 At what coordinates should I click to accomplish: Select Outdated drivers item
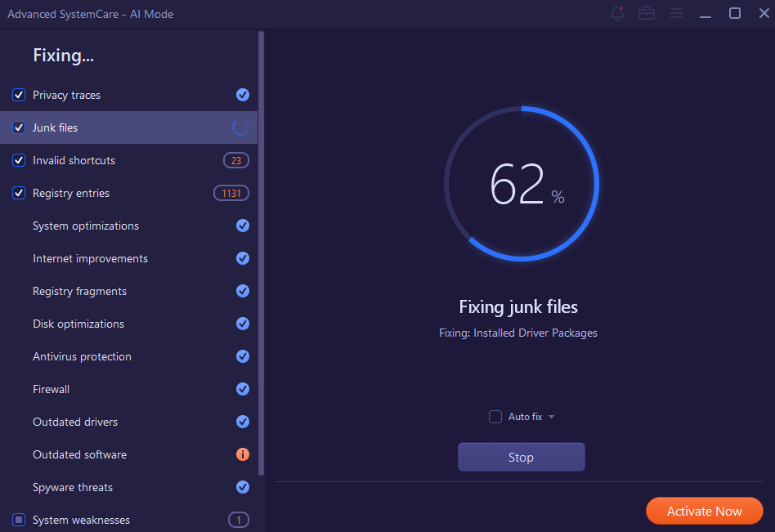click(75, 422)
